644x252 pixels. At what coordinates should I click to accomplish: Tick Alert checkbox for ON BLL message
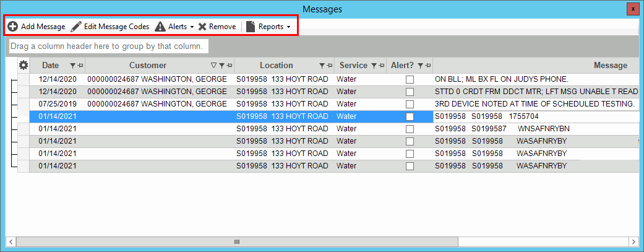coord(410,79)
